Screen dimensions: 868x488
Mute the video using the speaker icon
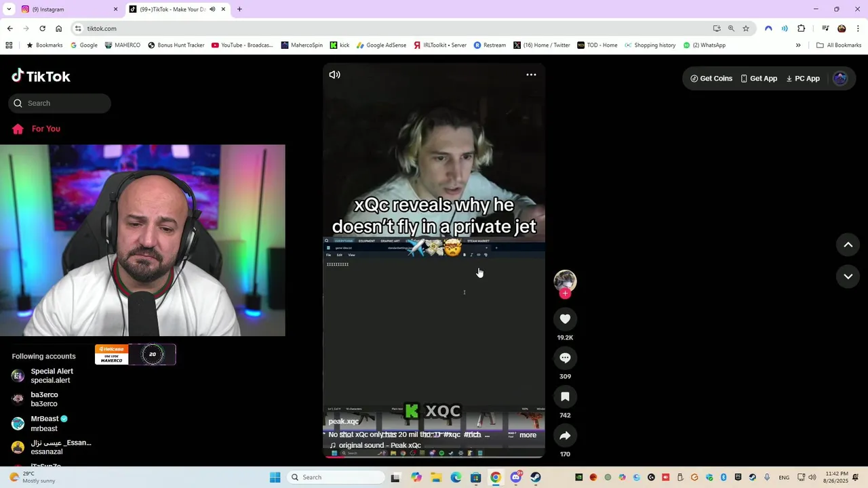click(x=334, y=75)
